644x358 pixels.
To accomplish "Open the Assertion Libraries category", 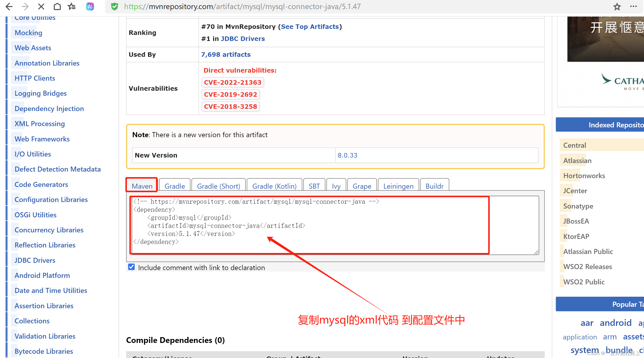I will pos(44,306).
